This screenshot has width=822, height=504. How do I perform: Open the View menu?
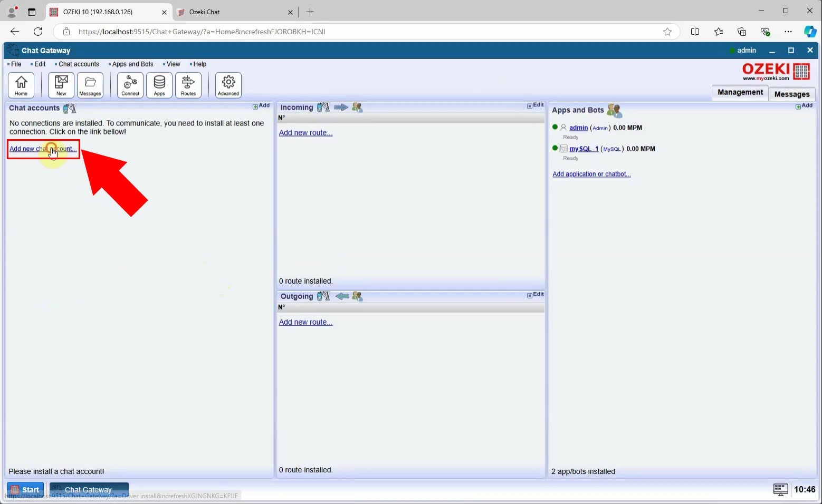(171, 64)
